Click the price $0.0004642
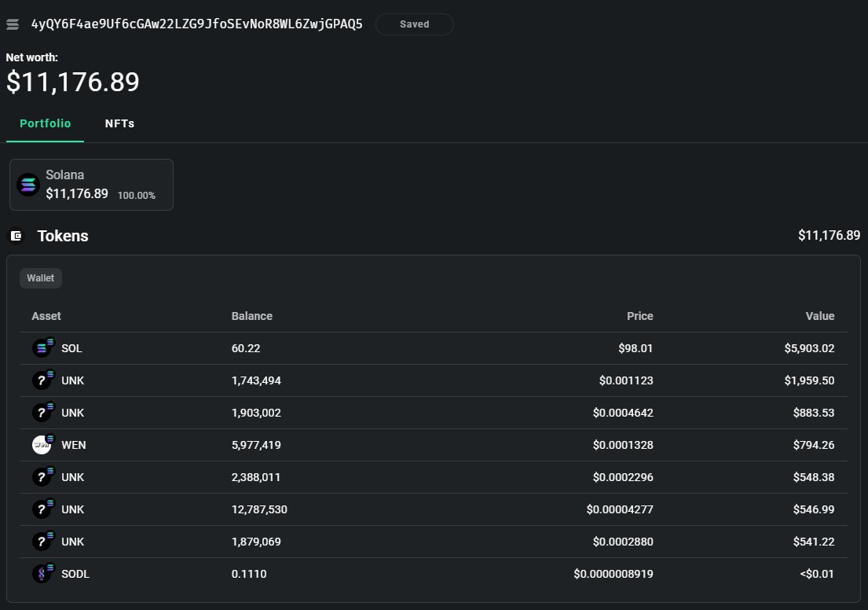Image resolution: width=868 pixels, height=610 pixels. [x=623, y=413]
